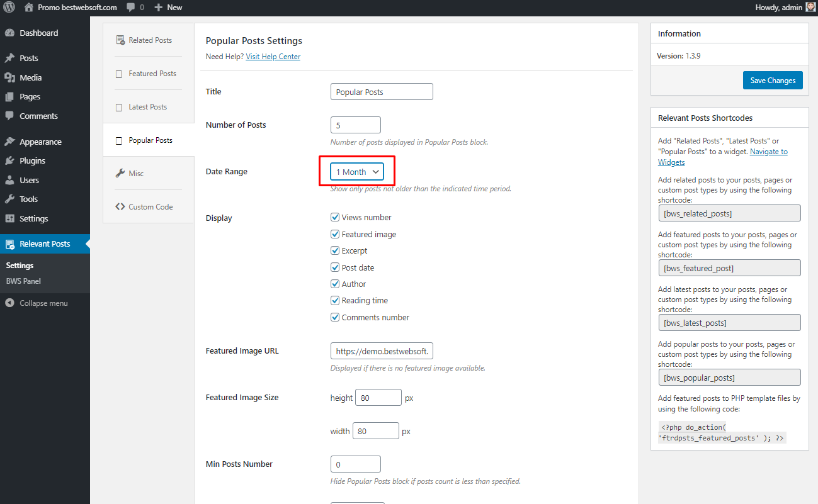Switch to the Featured Posts tab
The image size is (818, 504).
click(149, 74)
